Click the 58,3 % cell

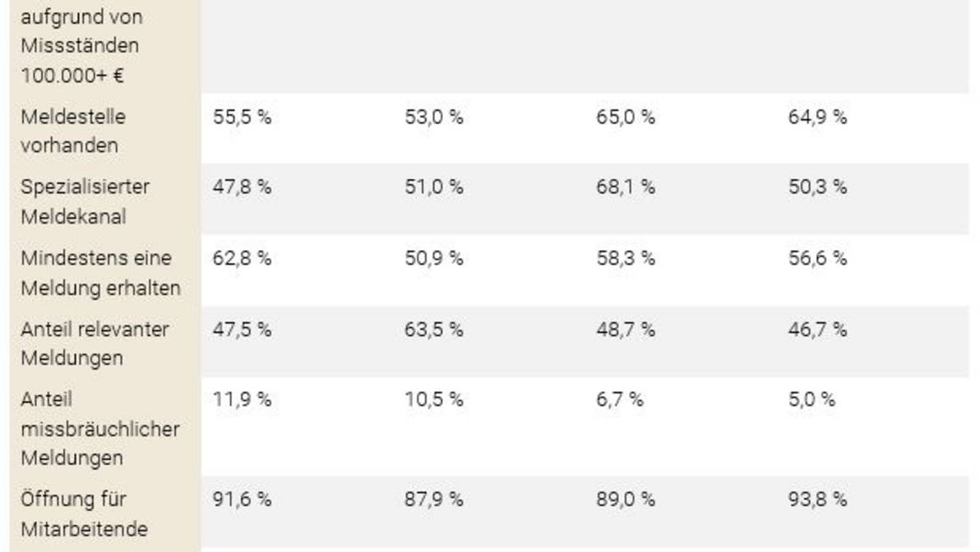(x=626, y=258)
